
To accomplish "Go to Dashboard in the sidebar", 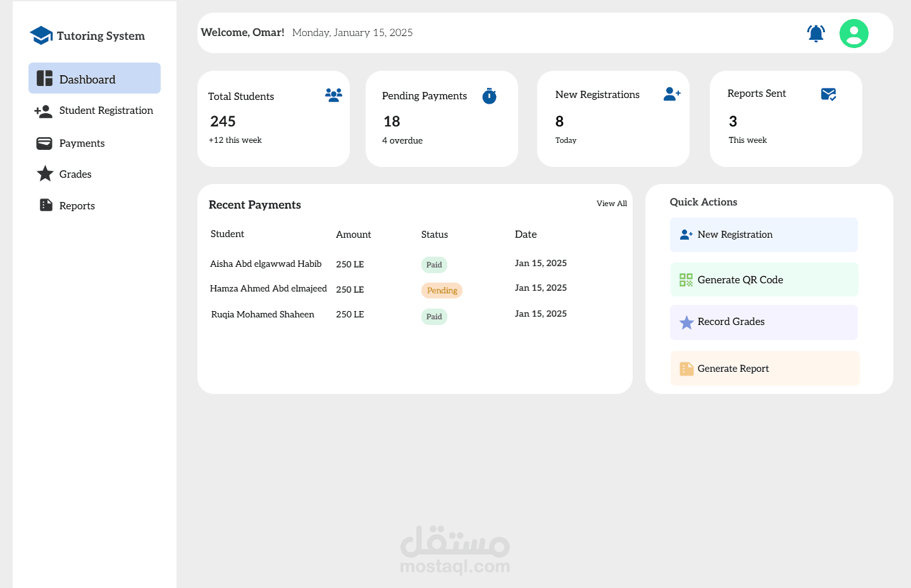I will pyautogui.click(x=94, y=78).
